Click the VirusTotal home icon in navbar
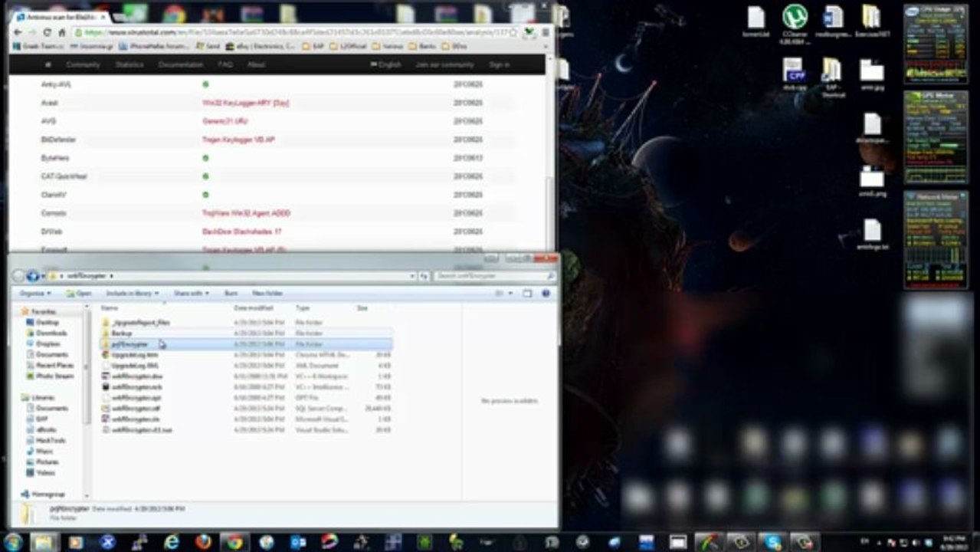The height and width of the screenshot is (552, 980). click(48, 65)
